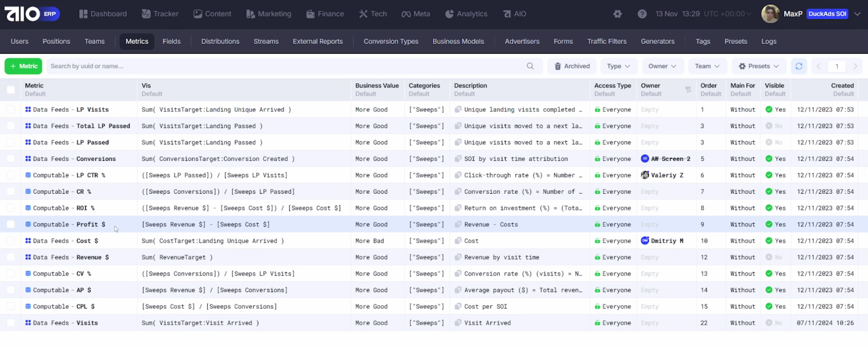Viewport: 868px width, 347px height.
Task: Click the MaxP user avatar
Action: pyautogui.click(x=770, y=14)
